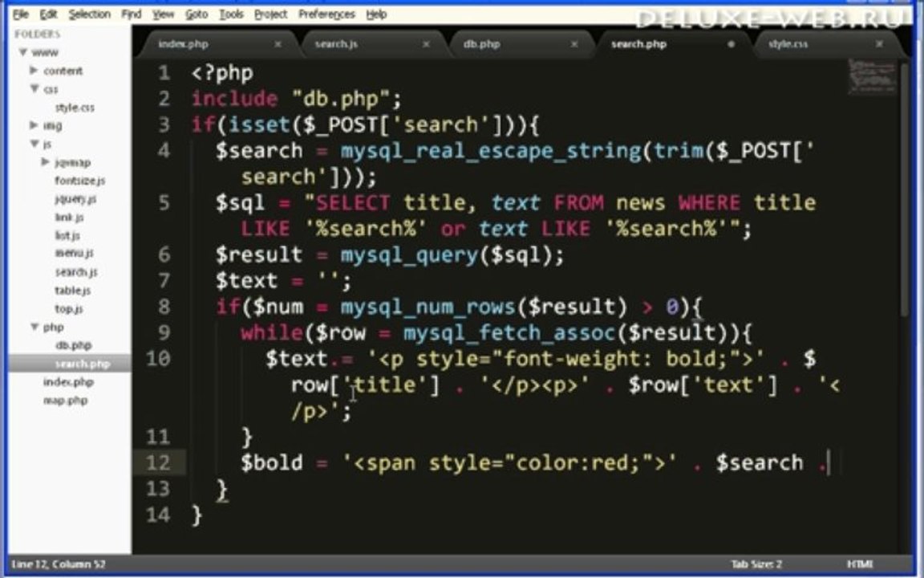The height and width of the screenshot is (578, 924).
Task: Collapse the www folder arrow
Action: pyautogui.click(x=23, y=52)
